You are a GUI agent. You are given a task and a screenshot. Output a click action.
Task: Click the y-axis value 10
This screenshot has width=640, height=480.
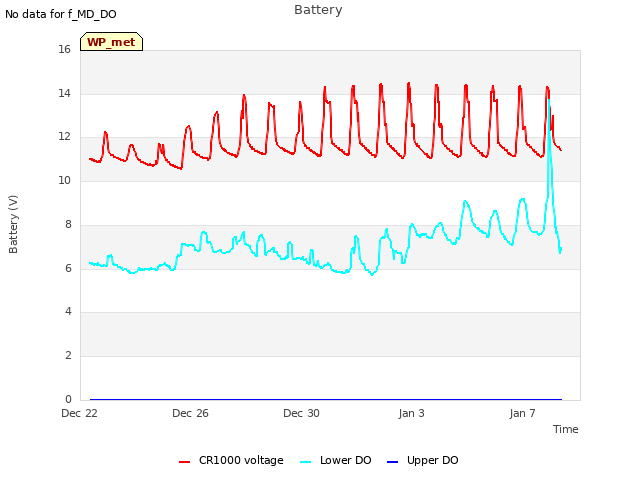tap(64, 180)
